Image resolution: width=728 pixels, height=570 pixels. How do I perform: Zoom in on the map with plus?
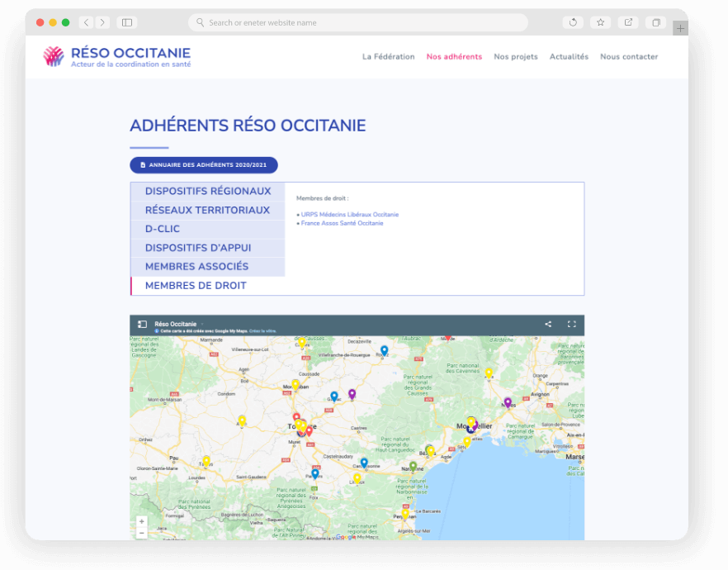pyautogui.click(x=142, y=522)
